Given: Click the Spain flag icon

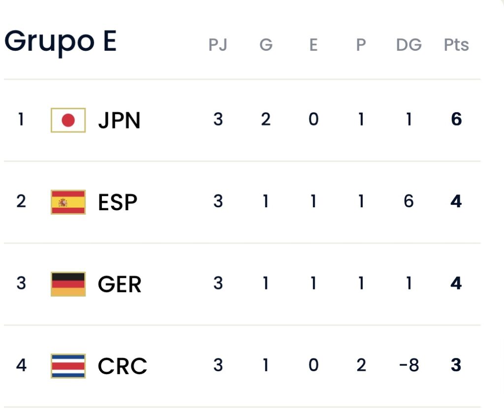Looking at the screenshot, I should point(68,202).
